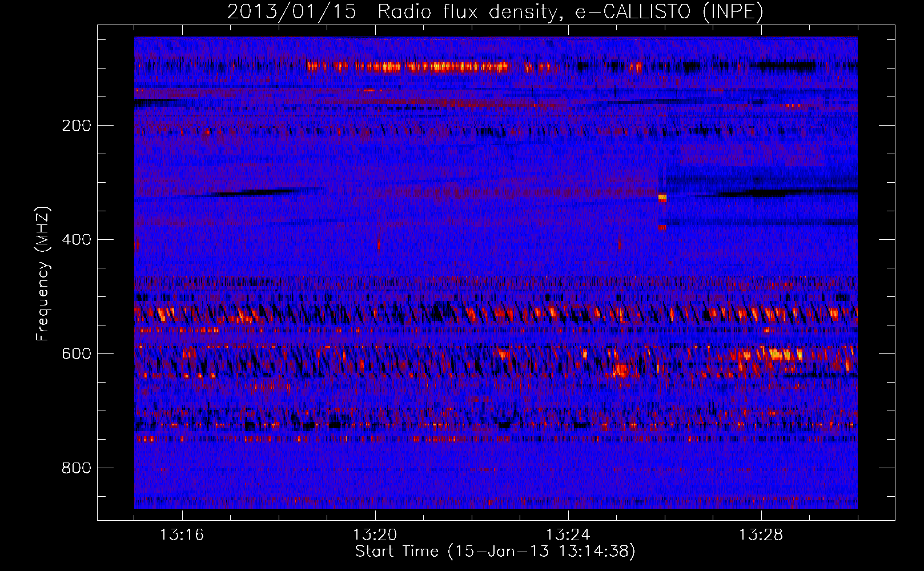Click the 13:16 time tick label

click(x=182, y=535)
